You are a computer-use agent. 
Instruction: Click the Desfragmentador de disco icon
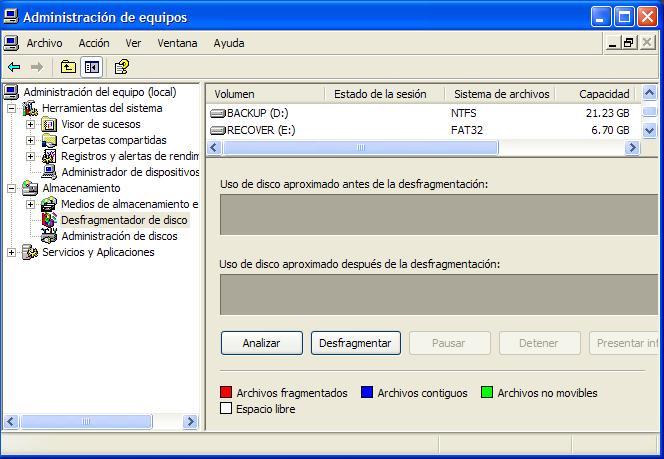[x=49, y=220]
